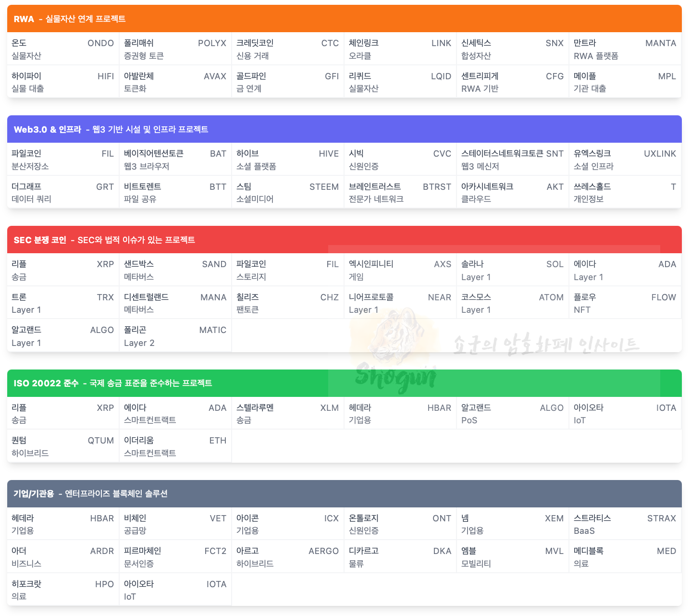Click the 시빅 CVC cell
This screenshot has height=616, width=691.
pyautogui.click(x=400, y=160)
